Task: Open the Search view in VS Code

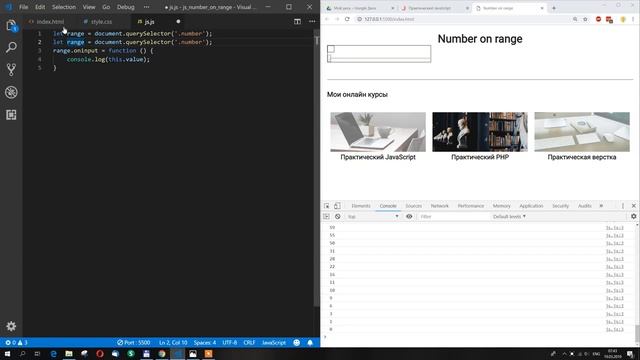Action: point(11,47)
